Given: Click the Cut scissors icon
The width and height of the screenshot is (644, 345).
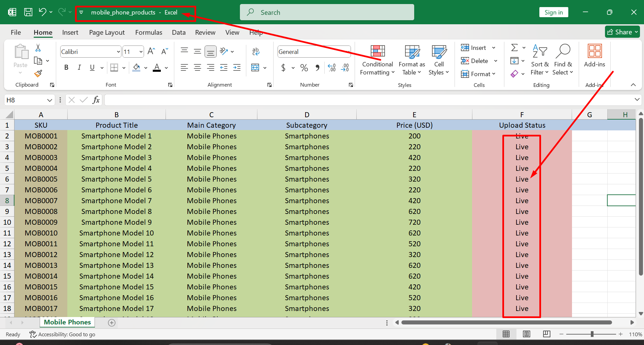Looking at the screenshot, I should tap(38, 48).
